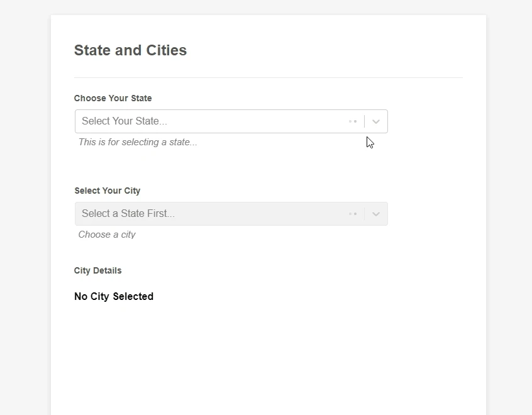Click the 'State and Cities' heading
532x415 pixels.
coord(130,50)
